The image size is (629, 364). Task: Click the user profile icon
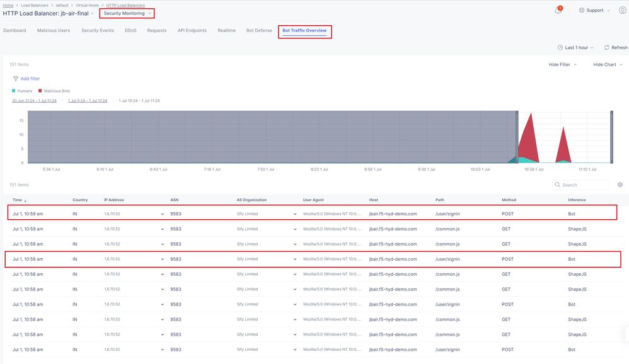(623, 11)
